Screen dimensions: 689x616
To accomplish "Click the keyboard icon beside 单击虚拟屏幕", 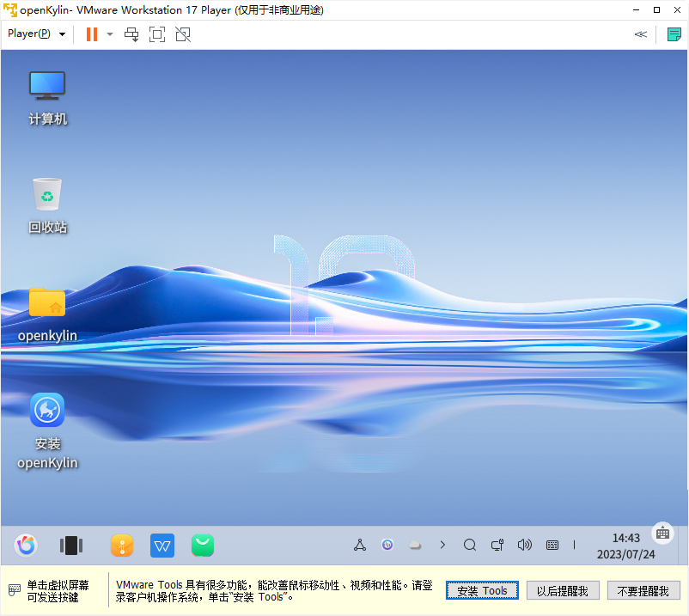I will [15, 590].
